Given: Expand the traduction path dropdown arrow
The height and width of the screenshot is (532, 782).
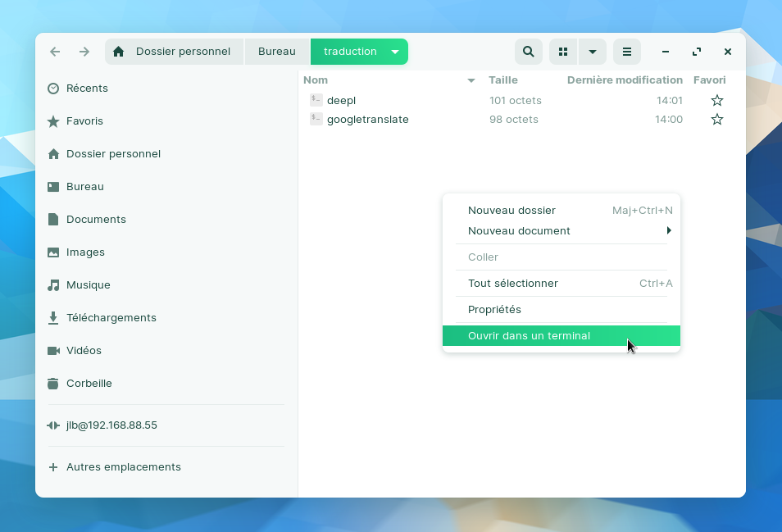Looking at the screenshot, I should point(395,52).
